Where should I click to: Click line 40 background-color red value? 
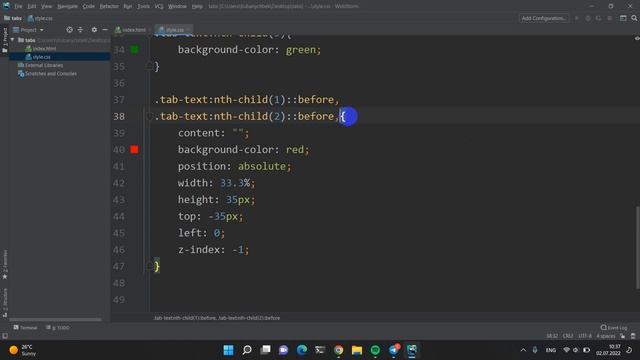[x=294, y=150]
